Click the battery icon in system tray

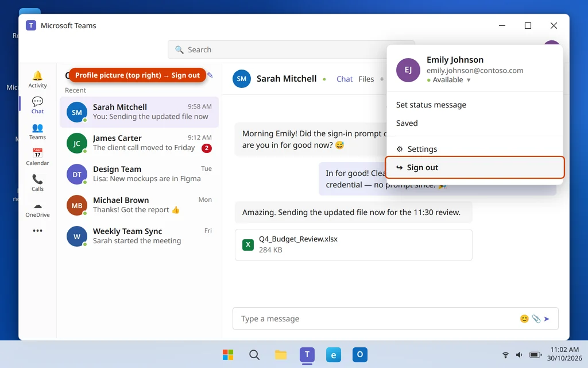pyautogui.click(x=535, y=355)
